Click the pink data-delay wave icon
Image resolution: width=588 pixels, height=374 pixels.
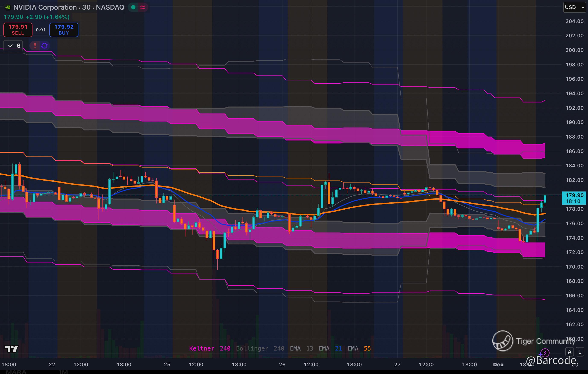click(x=143, y=7)
